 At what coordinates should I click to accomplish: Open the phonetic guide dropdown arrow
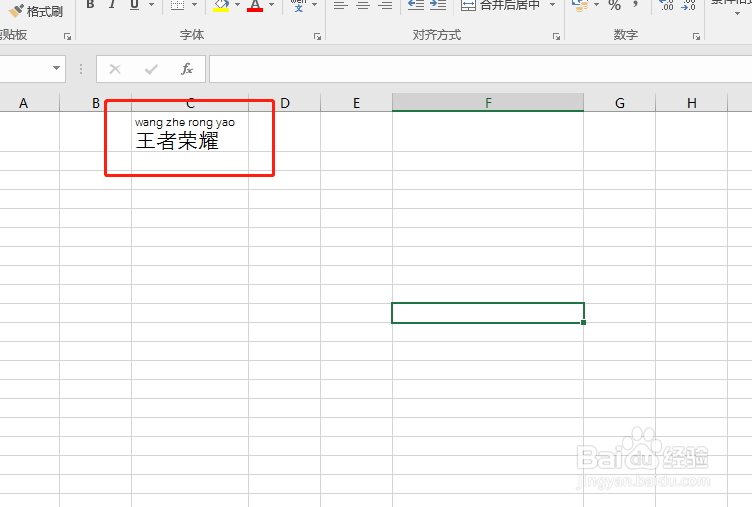click(x=315, y=5)
